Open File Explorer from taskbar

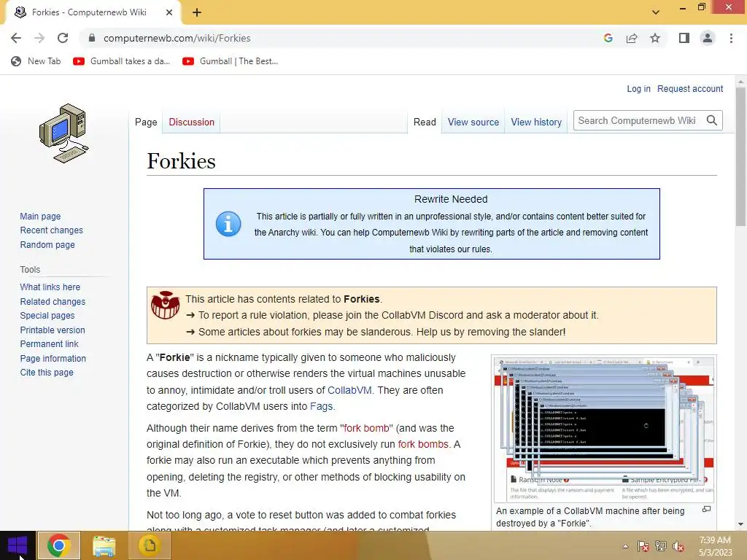coord(104,545)
